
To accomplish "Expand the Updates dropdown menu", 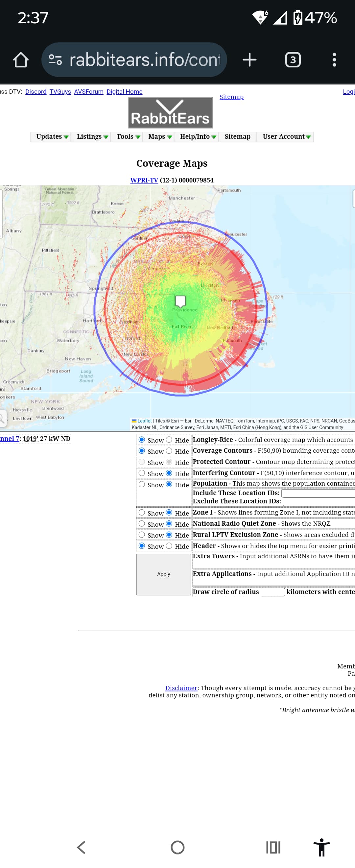I will [52, 136].
